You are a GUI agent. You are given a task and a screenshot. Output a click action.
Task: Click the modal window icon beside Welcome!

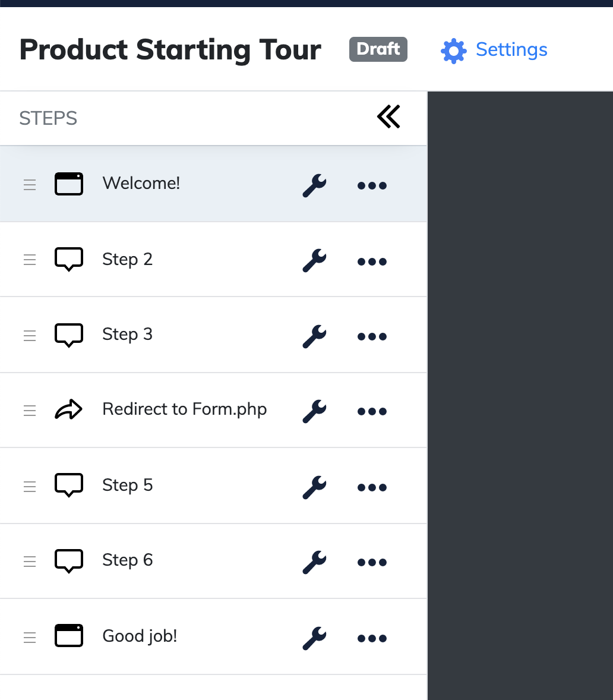(69, 184)
